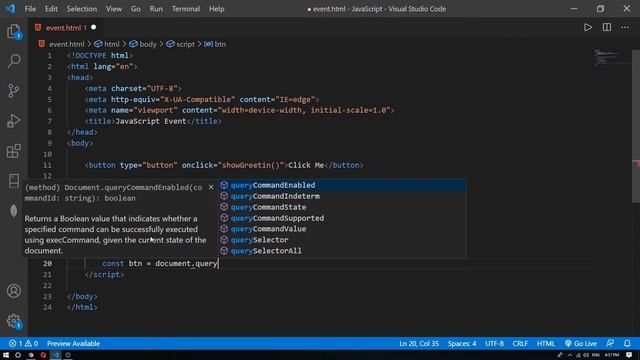Change line ending via CRLF indicator
The width and height of the screenshot is (640, 360).
tap(520, 343)
